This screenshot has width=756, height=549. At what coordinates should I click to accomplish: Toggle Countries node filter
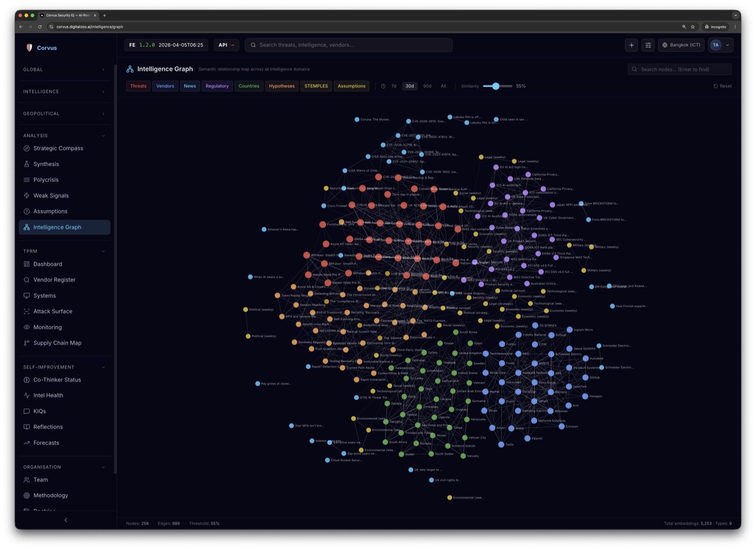pyautogui.click(x=249, y=87)
